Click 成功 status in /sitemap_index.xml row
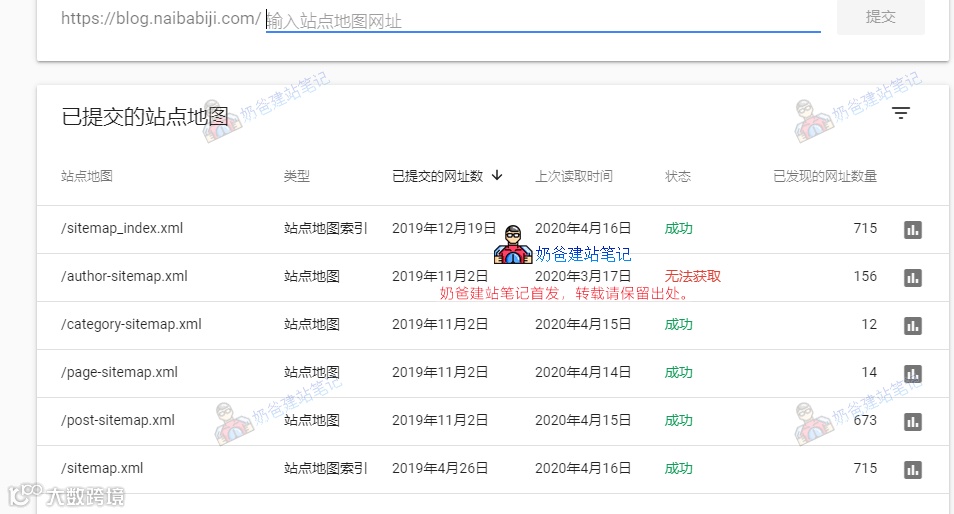Image resolution: width=954 pixels, height=514 pixels. (678, 229)
